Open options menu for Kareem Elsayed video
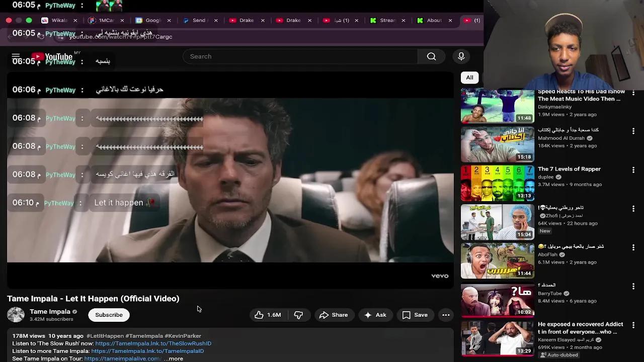 tap(633, 325)
